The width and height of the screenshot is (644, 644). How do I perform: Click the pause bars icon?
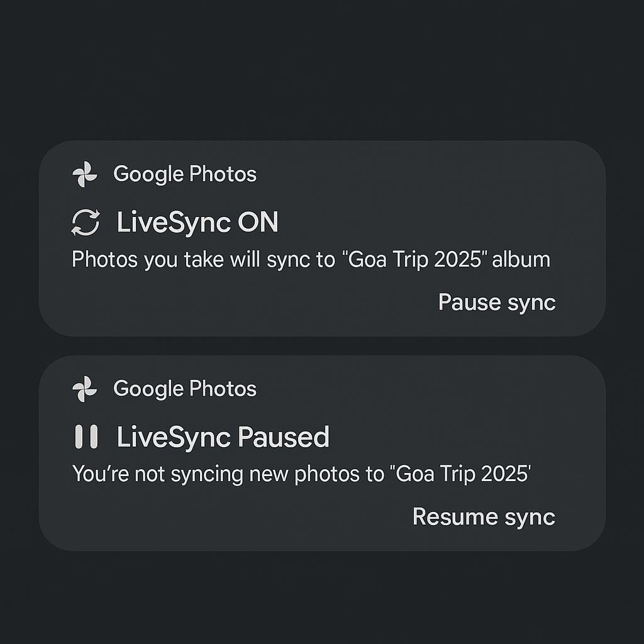(86, 436)
